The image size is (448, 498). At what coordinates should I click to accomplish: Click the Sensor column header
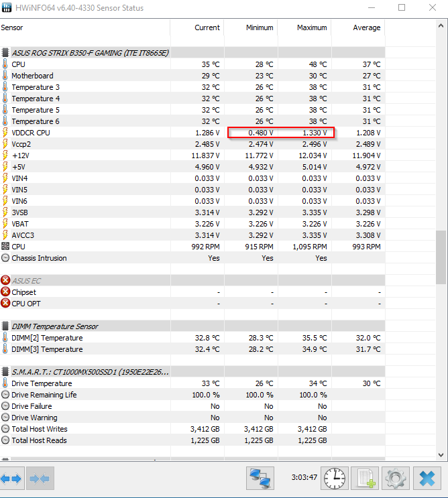[x=85, y=27]
